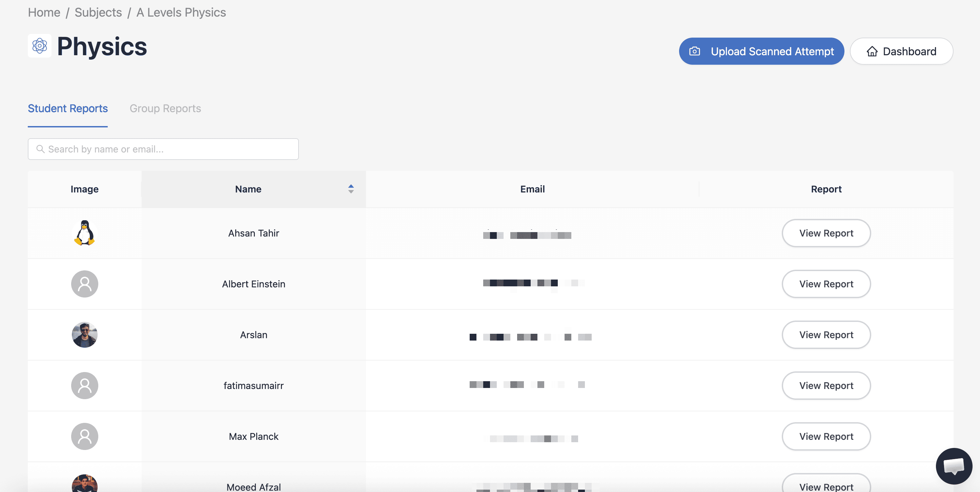Viewport: 980px width, 492px height.
Task: Click Max Planck's placeholder avatar
Action: pyautogui.click(x=84, y=436)
